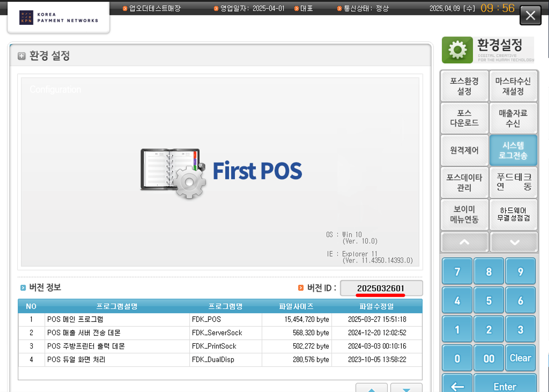The width and height of the screenshot is (549, 392).
Task: Open 포스데이타 관리
Action: pyautogui.click(x=464, y=182)
